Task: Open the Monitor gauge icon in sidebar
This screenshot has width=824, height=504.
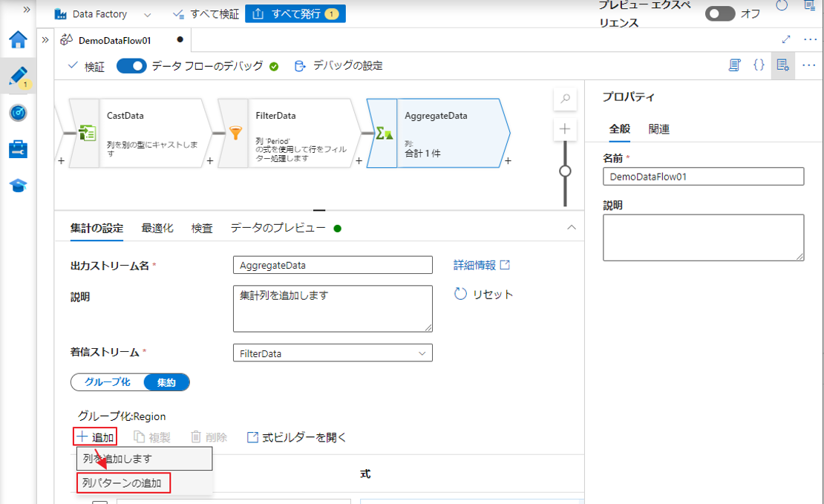Action: 18,113
